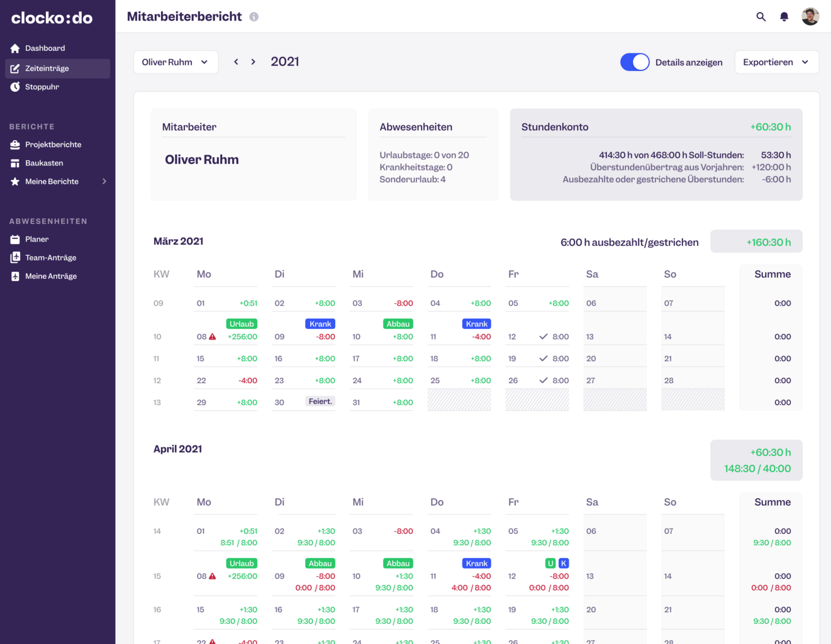Toggle the Details anzeigen switch
This screenshot has width=831, height=644.
click(x=634, y=62)
